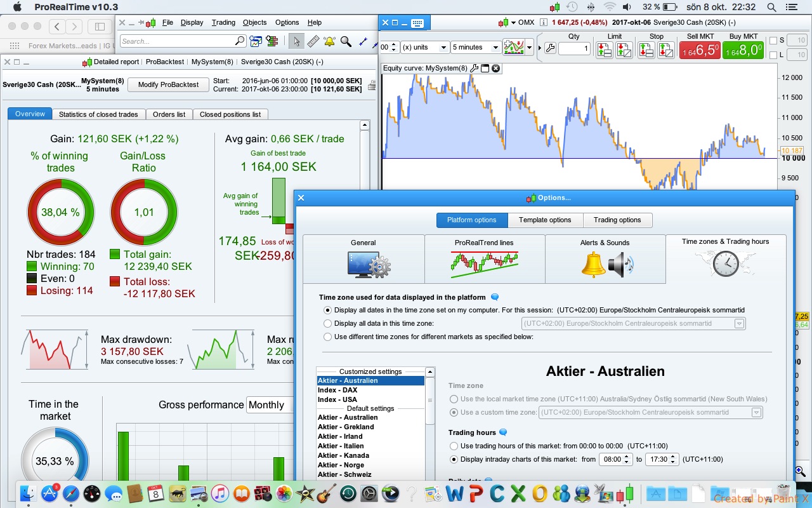Close the Equity curve panel
Viewport: 812px width, 508px height.
coord(495,68)
